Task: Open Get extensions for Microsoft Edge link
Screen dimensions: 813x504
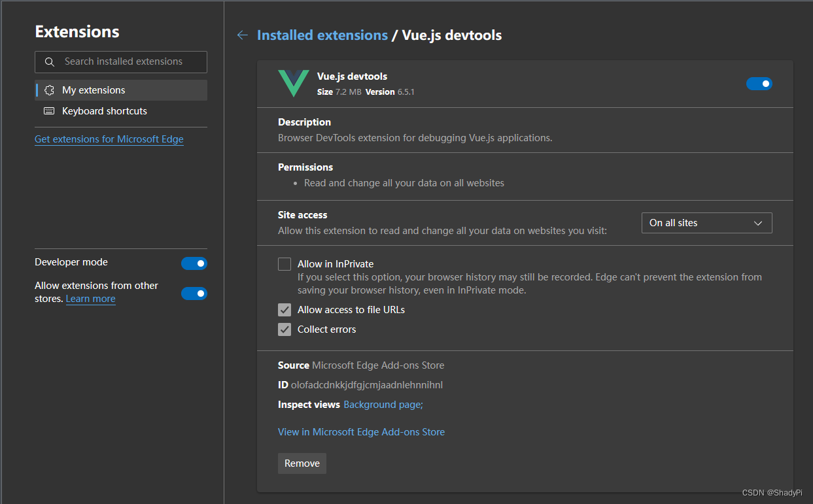Action: pyautogui.click(x=109, y=139)
